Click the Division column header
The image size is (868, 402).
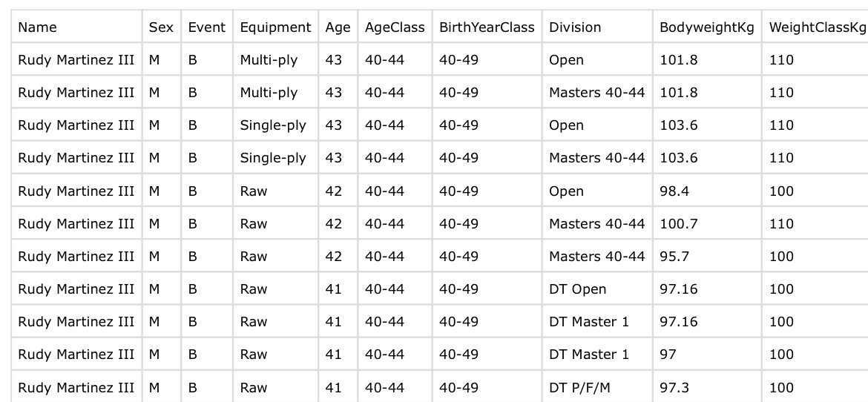[575, 27]
